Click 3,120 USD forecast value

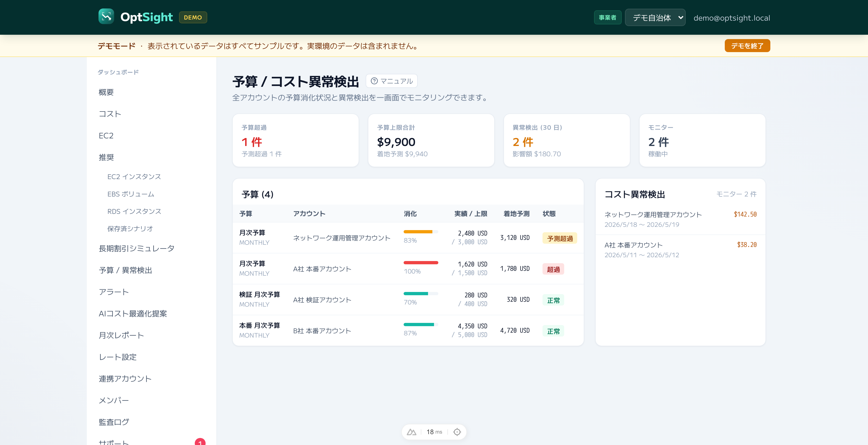click(515, 238)
